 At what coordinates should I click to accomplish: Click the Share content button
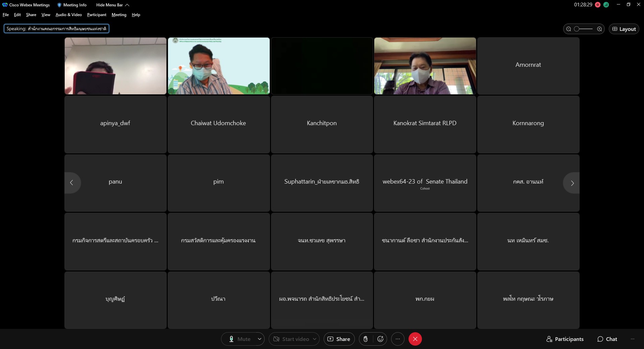pos(339,339)
